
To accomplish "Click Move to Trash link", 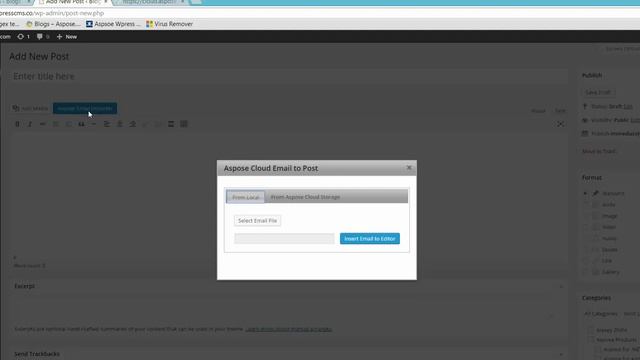I will click(x=599, y=151).
